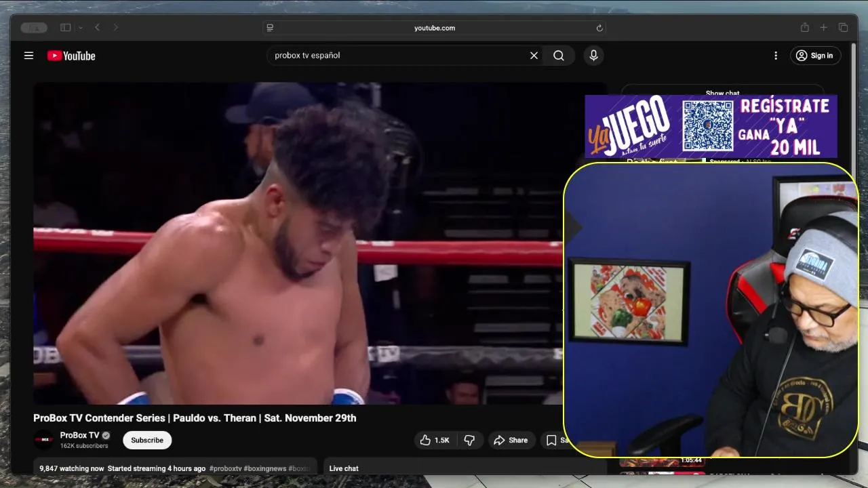Click '9,847 watching now' text
The image size is (868, 488).
(x=72, y=468)
